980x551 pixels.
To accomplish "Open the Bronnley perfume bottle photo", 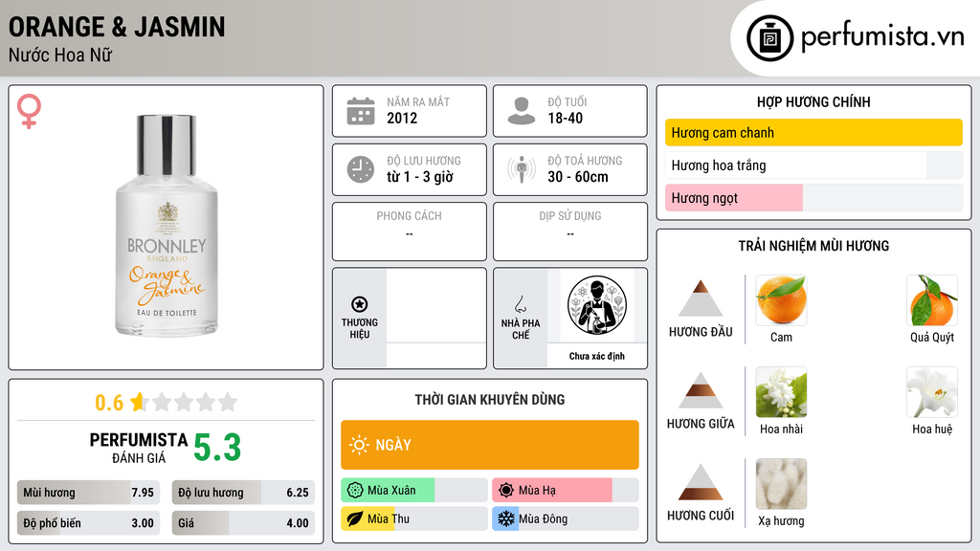I will (167, 226).
